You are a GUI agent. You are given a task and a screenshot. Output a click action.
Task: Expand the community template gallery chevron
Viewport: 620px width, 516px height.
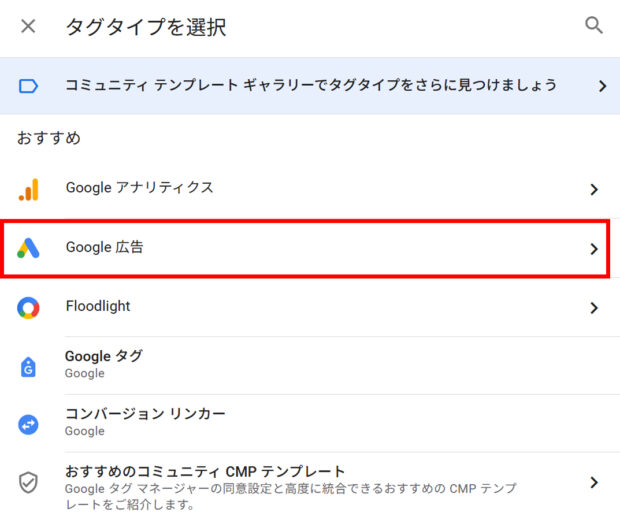click(602, 86)
